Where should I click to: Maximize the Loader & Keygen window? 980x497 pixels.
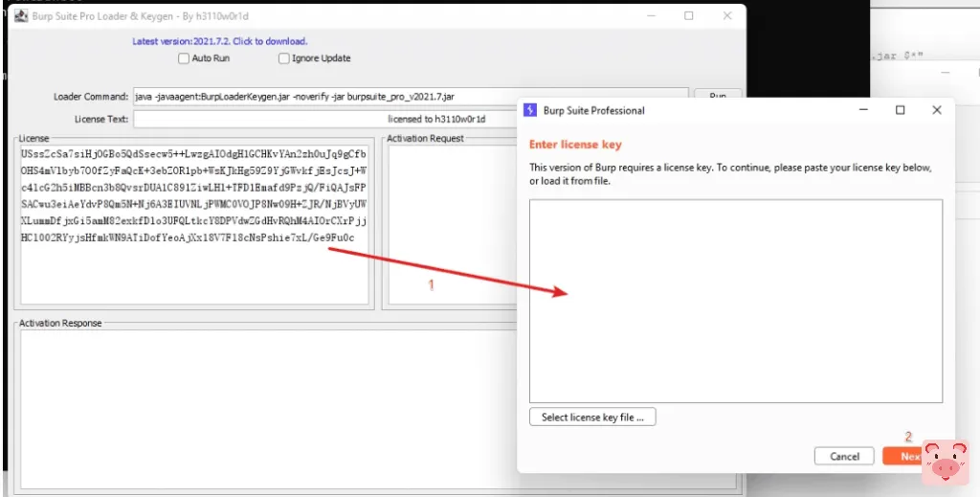click(x=689, y=16)
